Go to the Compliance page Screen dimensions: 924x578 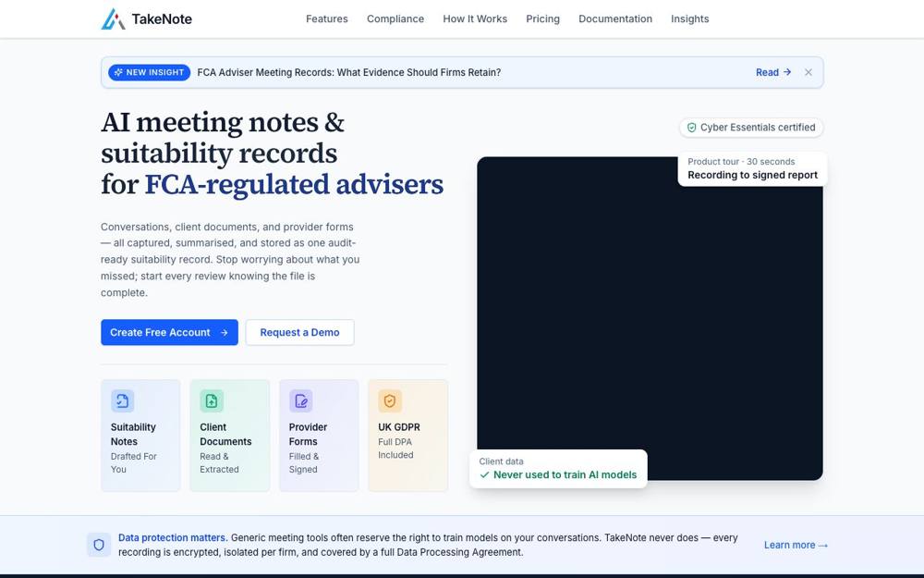point(395,18)
